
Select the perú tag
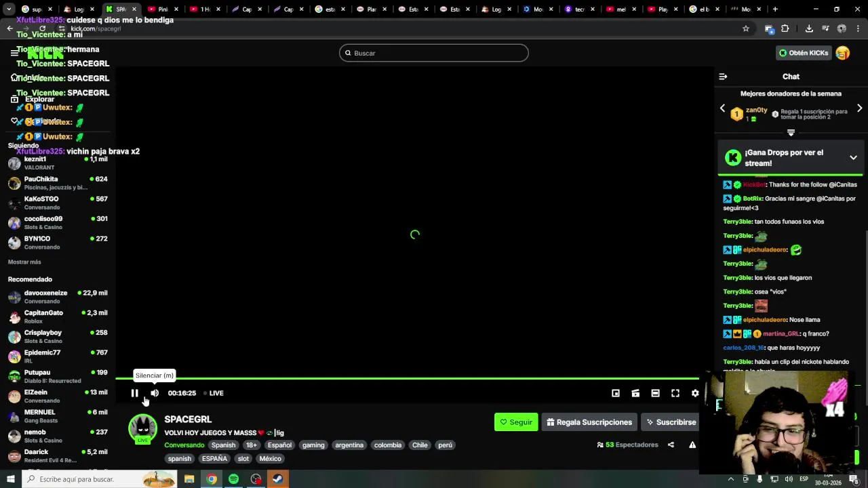click(445, 445)
